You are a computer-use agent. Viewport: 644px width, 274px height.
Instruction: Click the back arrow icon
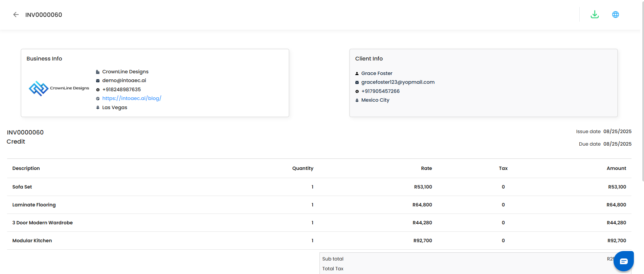click(x=16, y=15)
